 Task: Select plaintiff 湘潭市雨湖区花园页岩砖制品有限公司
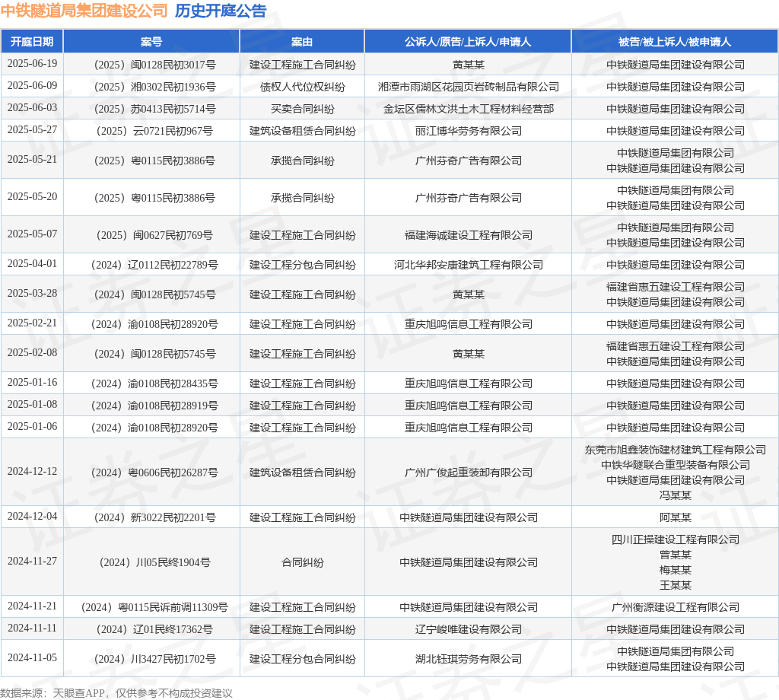[469, 87]
